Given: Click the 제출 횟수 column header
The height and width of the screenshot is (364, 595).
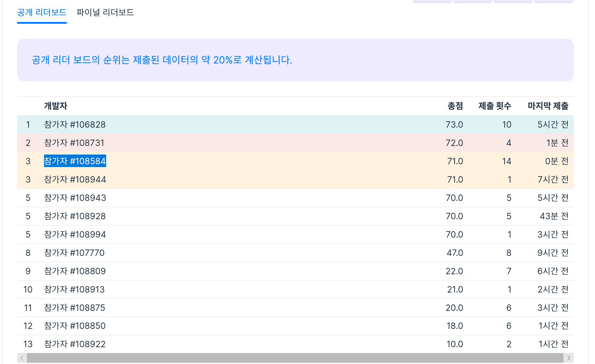Looking at the screenshot, I should [x=494, y=106].
